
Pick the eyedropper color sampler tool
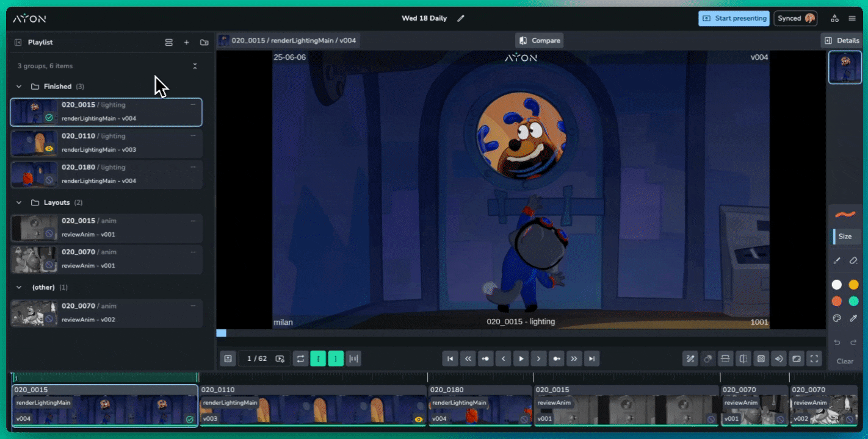coord(853,318)
